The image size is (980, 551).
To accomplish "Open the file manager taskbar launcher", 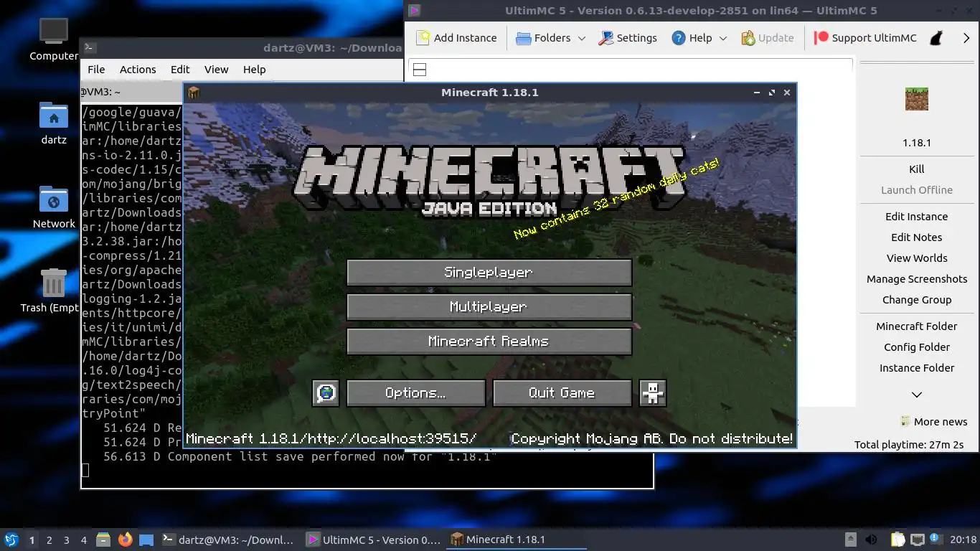I will (x=103, y=540).
